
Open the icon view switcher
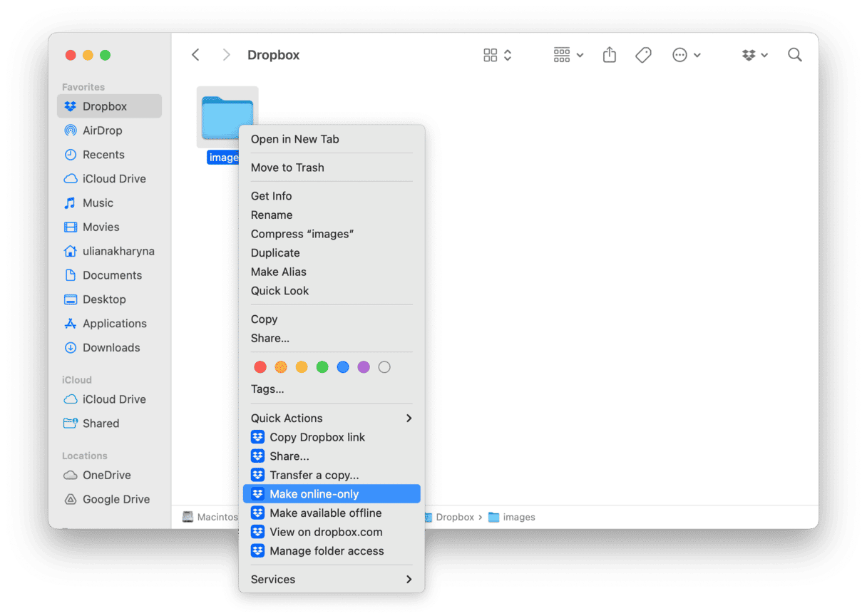pos(498,55)
